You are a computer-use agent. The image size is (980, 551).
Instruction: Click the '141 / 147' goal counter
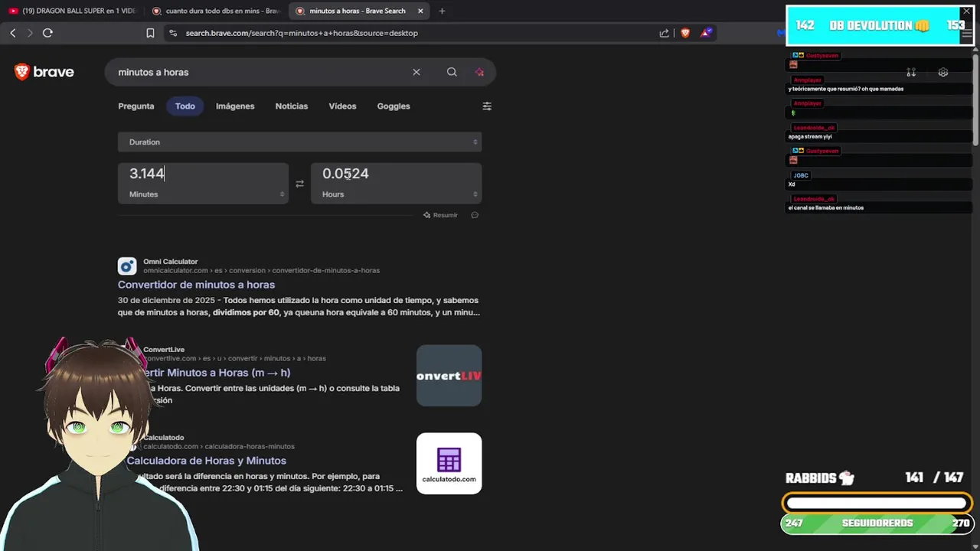point(934,478)
